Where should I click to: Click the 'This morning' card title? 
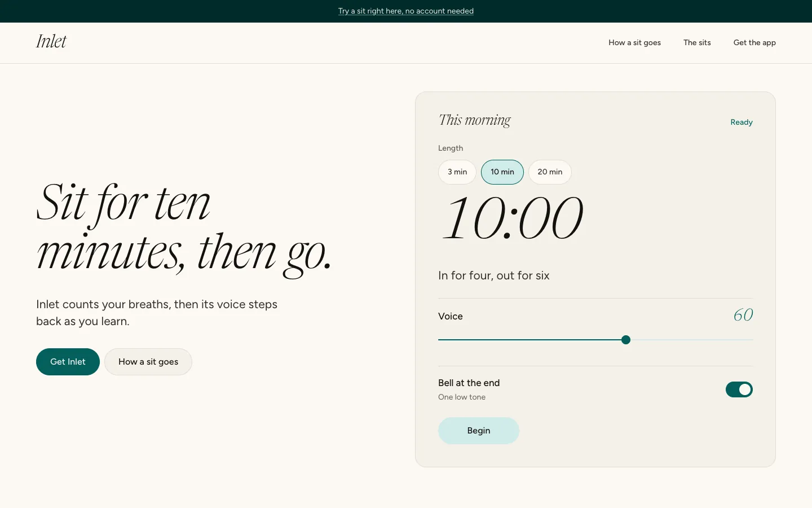[475, 120]
